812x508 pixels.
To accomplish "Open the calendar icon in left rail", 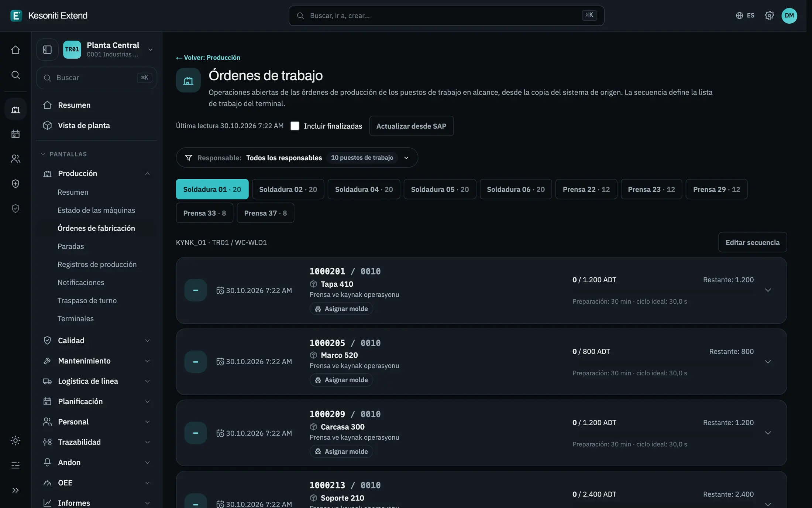I will pyautogui.click(x=15, y=134).
